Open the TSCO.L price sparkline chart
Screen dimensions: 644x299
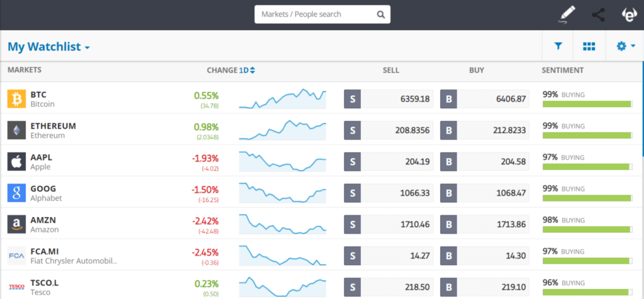[282, 286]
